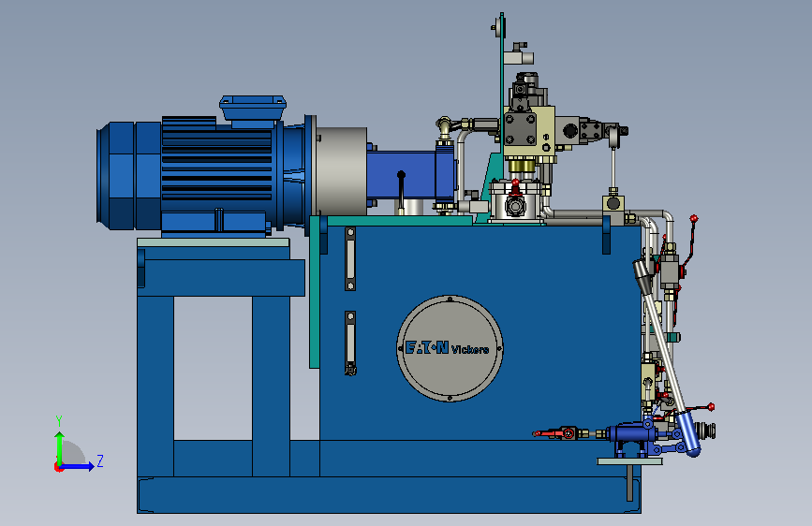The width and height of the screenshot is (812, 526).
Task: Pick the upper oil level sight gauge on the tank
Action: tap(350, 258)
